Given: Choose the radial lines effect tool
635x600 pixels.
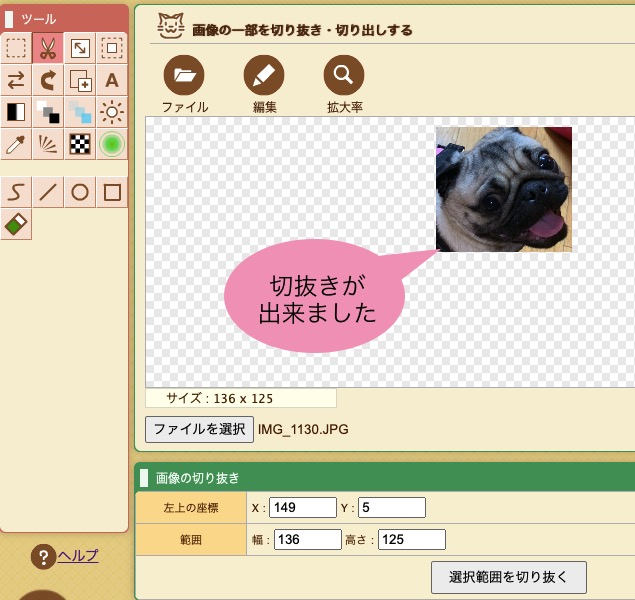Looking at the screenshot, I should (x=48, y=144).
